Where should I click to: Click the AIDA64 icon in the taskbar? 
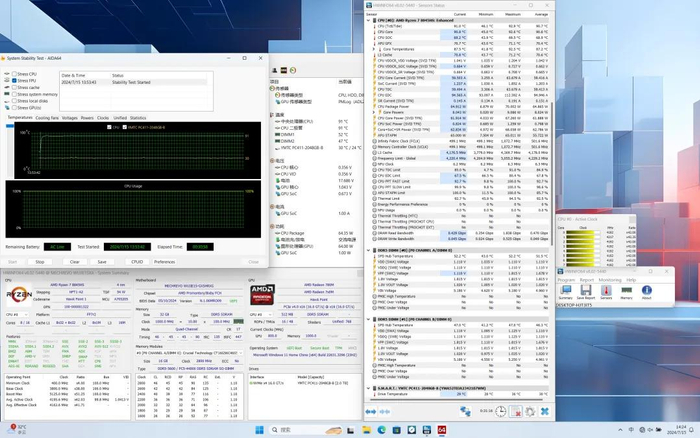441,429
